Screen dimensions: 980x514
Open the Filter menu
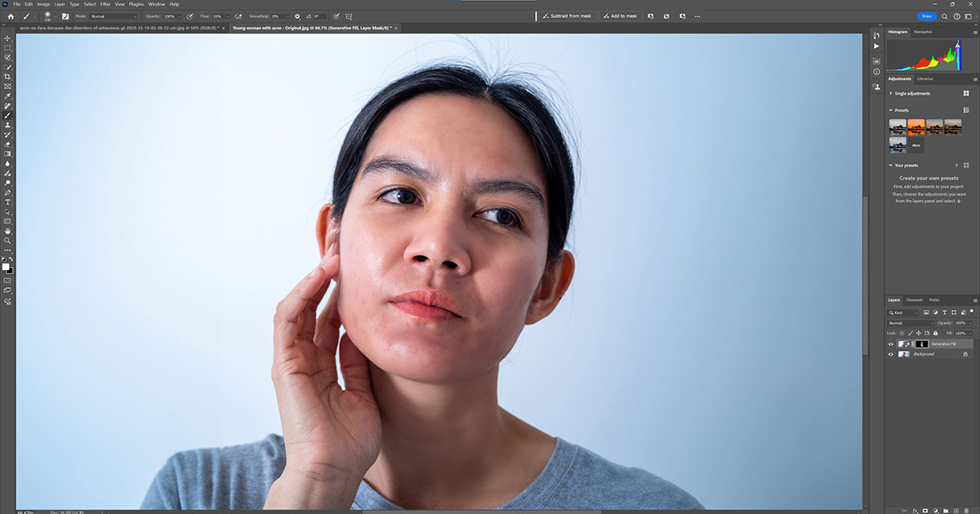coord(105,3)
